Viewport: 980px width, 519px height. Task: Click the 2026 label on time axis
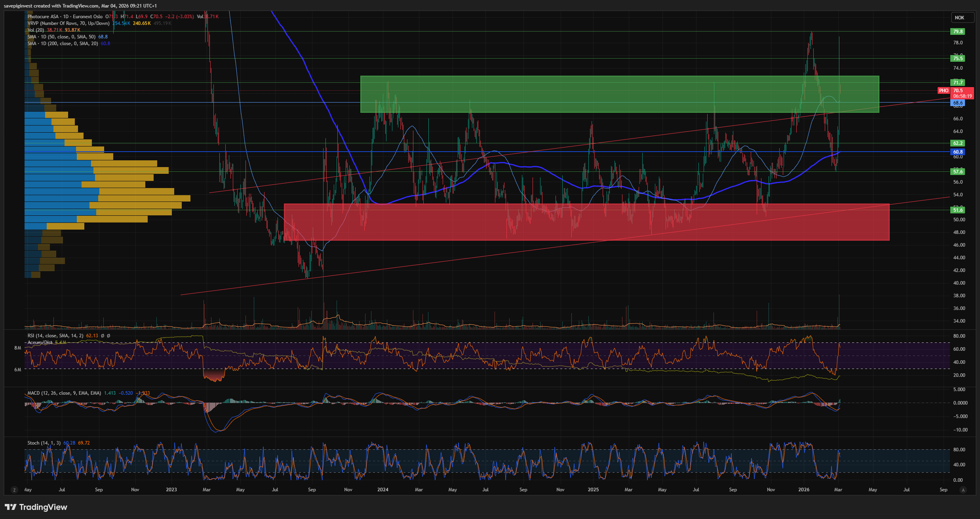pyautogui.click(x=803, y=490)
